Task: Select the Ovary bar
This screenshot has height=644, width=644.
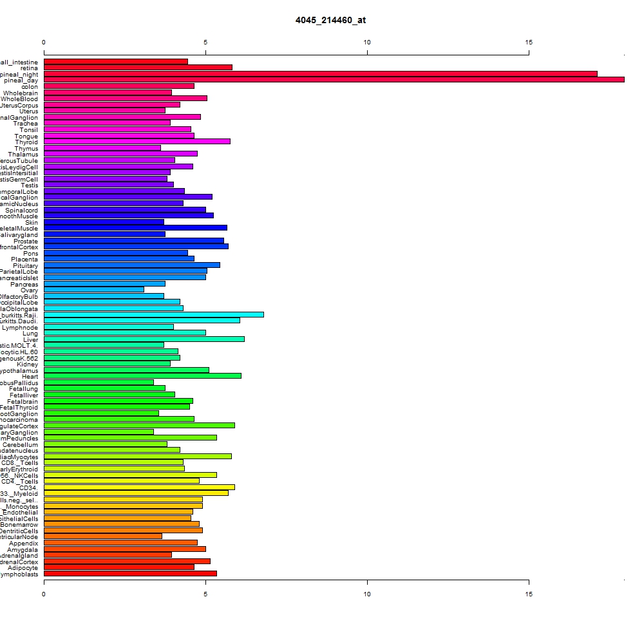Action: [x=94, y=290]
